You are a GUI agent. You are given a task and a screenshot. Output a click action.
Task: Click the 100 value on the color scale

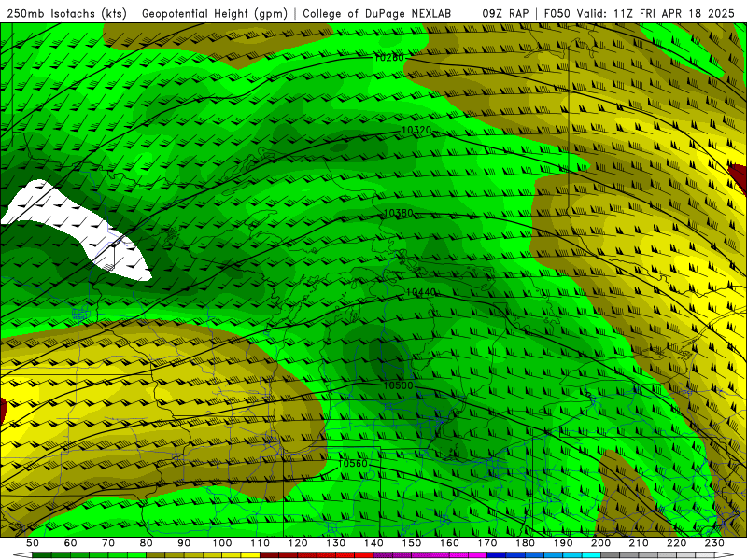[x=222, y=543]
